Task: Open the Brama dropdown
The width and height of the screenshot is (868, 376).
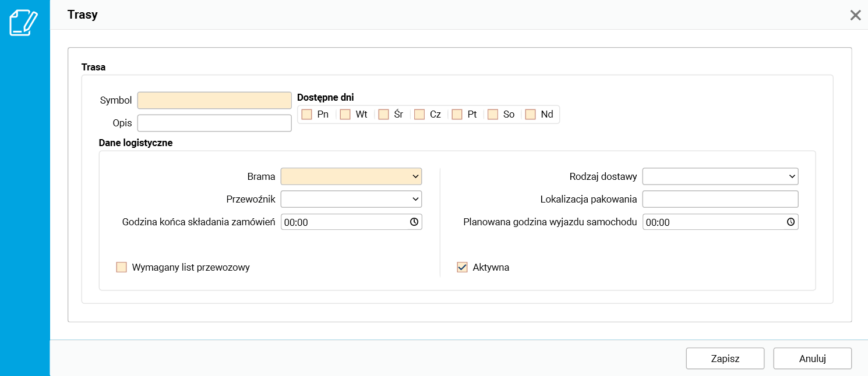Action: [351, 176]
